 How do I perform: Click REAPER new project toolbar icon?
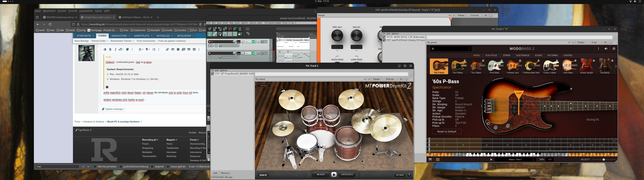tap(210, 29)
